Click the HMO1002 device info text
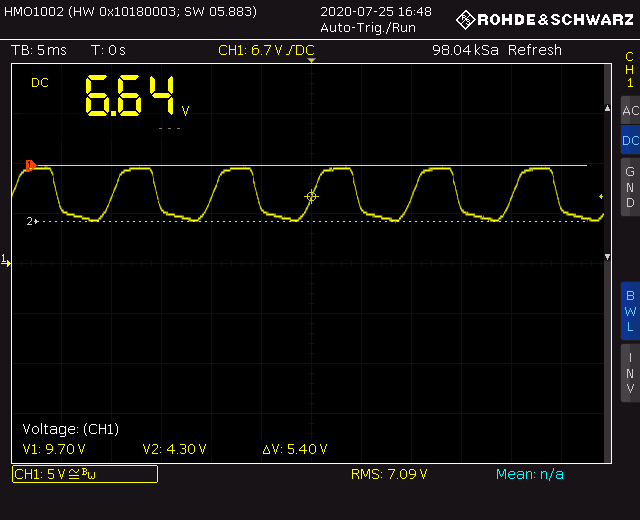 pyautogui.click(x=130, y=11)
